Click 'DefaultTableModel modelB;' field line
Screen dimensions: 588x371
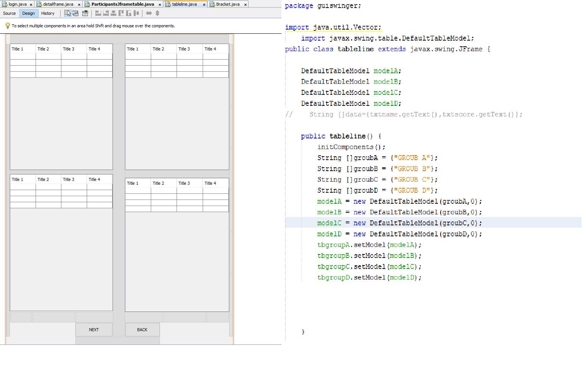[x=351, y=82]
